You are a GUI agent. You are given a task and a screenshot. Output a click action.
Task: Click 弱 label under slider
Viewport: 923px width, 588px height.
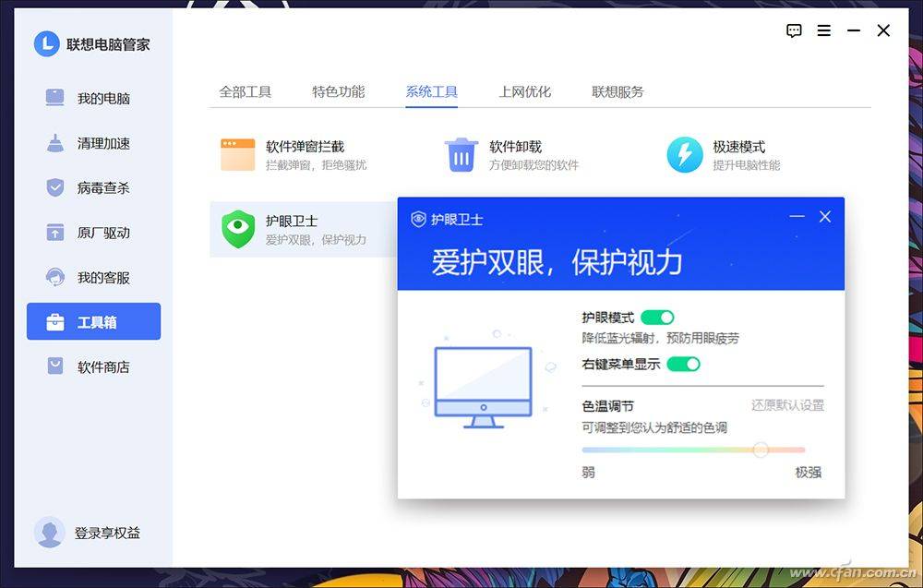pos(588,472)
